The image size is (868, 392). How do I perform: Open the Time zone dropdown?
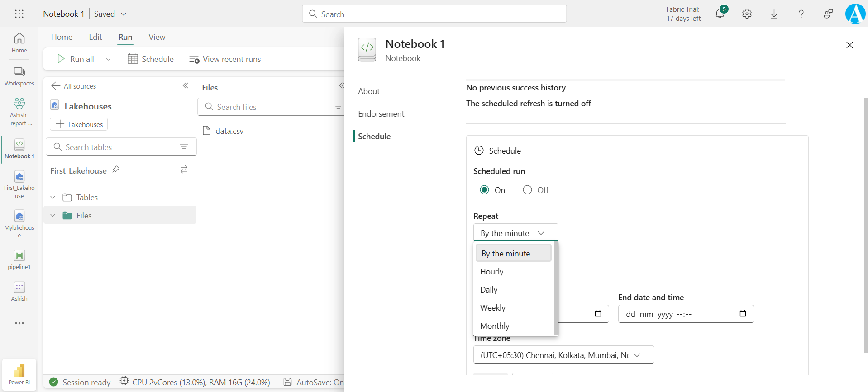click(x=563, y=355)
